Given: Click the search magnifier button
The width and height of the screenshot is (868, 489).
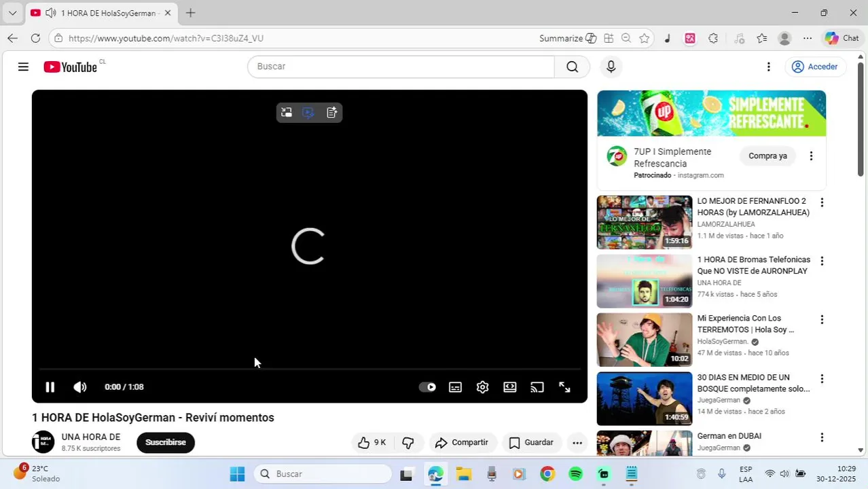Looking at the screenshot, I should click(572, 67).
